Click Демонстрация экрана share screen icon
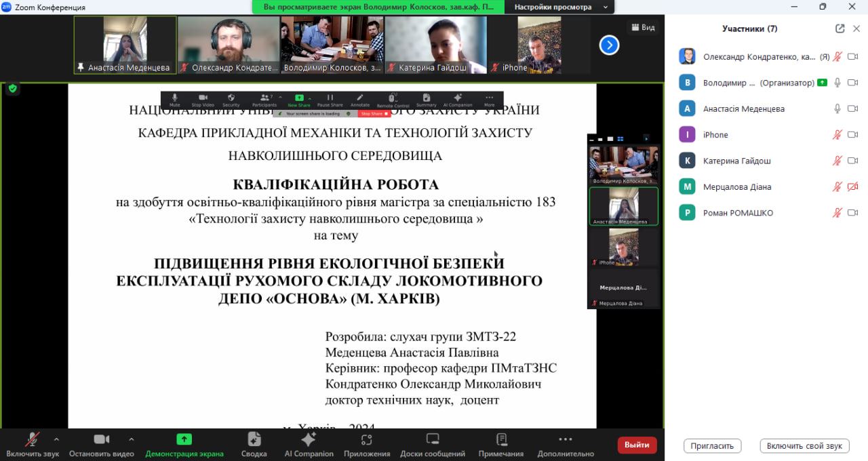Viewport: 868px width, 461px height. [184, 439]
